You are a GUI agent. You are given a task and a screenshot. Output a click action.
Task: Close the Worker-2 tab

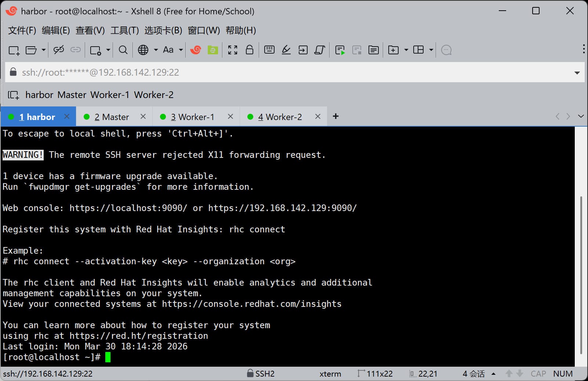(x=318, y=116)
